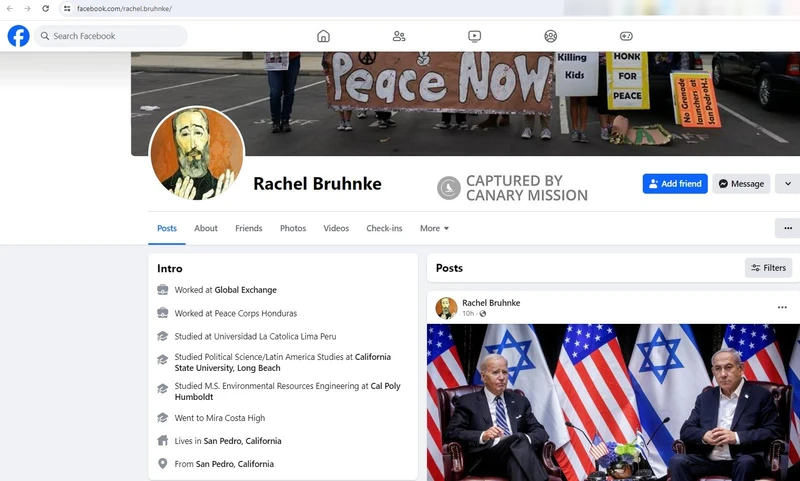Image resolution: width=800 pixels, height=481 pixels.
Task: Click 'Went to Mira Costa High' text
Action: pos(220,418)
